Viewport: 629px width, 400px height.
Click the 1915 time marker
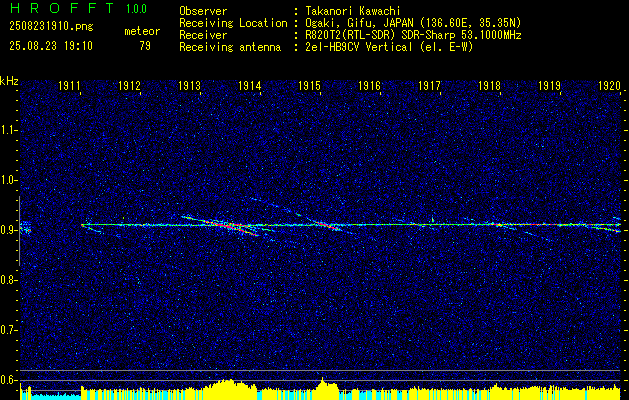click(x=310, y=85)
